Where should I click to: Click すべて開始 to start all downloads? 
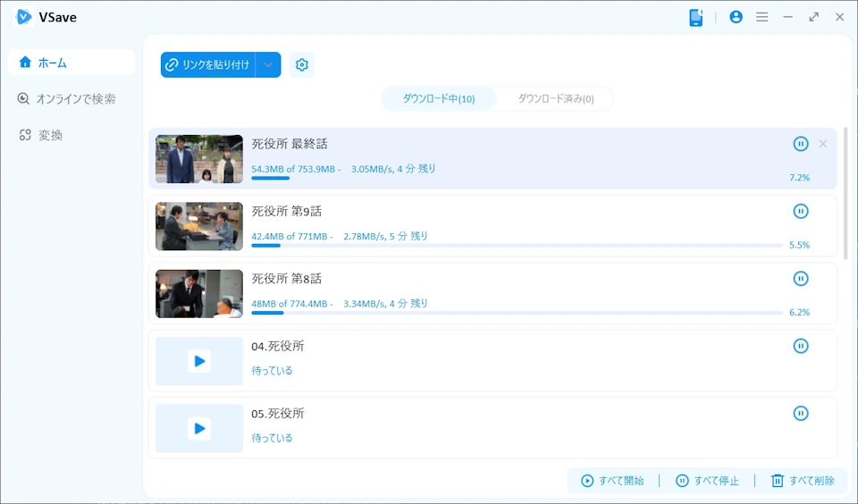tap(612, 481)
